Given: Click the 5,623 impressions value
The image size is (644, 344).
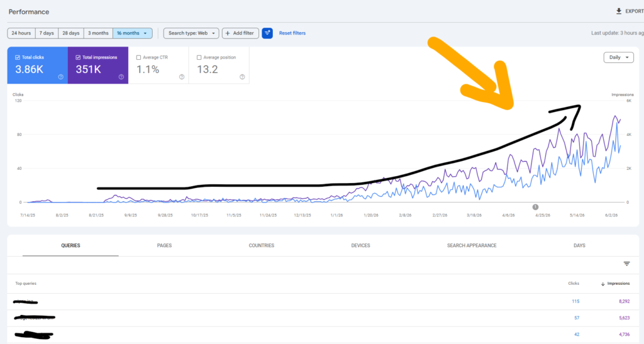Looking at the screenshot, I should click(625, 318).
